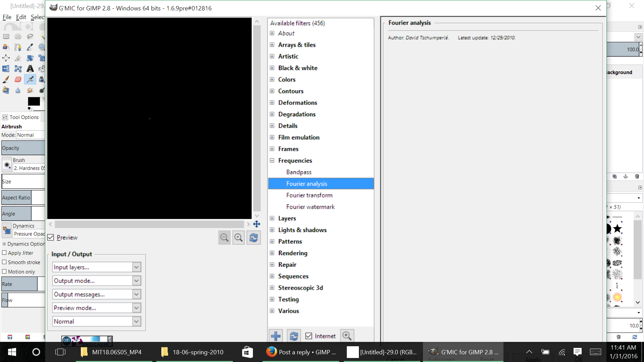This screenshot has height=362, width=644.
Task: Expand the Colors filter category
Action: click(272, 79)
